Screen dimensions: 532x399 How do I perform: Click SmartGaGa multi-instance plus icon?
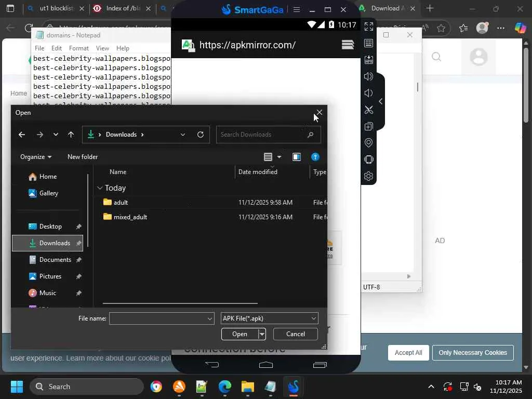[x=368, y=126]
